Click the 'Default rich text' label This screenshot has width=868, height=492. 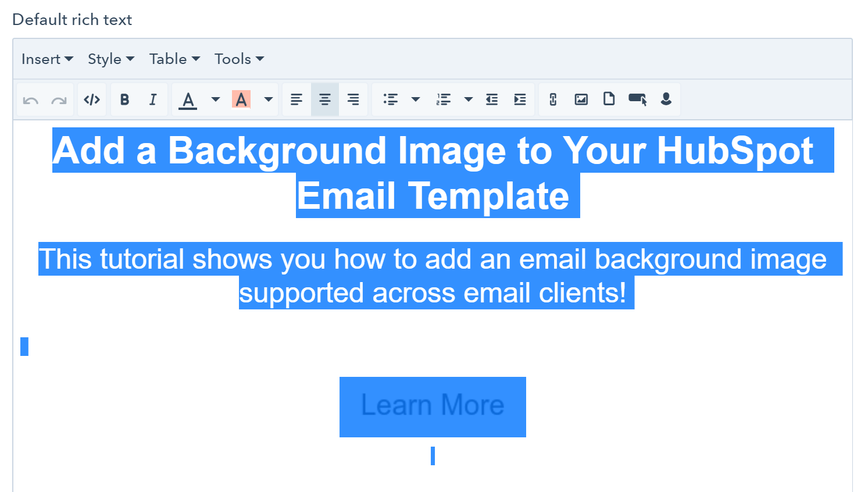click(x=72, y=20)
